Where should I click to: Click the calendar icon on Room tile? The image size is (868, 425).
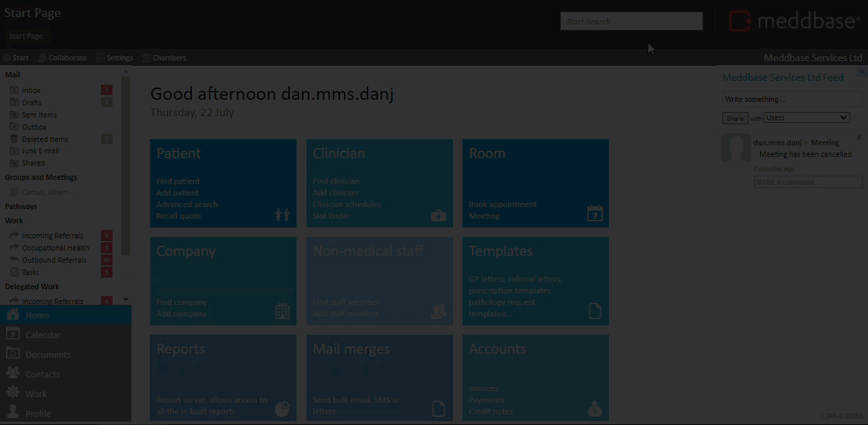pyautogui.click(x=594, y=213)
